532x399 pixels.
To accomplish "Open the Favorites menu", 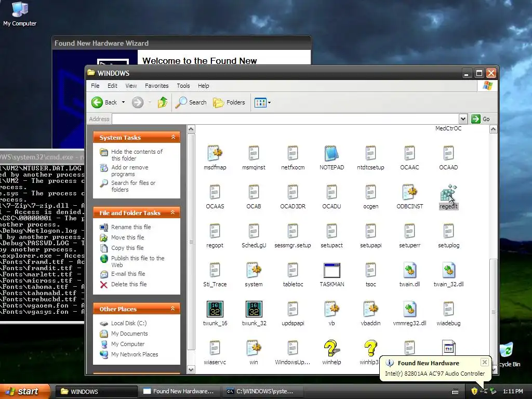I will tap(157, 86).
